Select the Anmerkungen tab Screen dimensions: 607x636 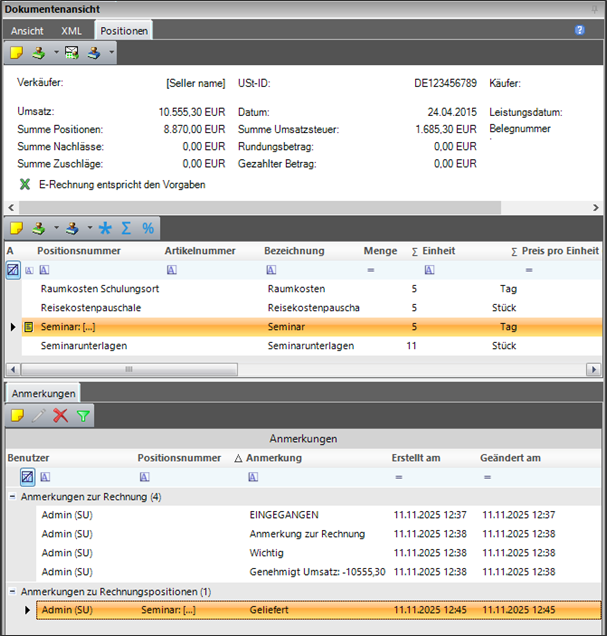pos(43,393)
